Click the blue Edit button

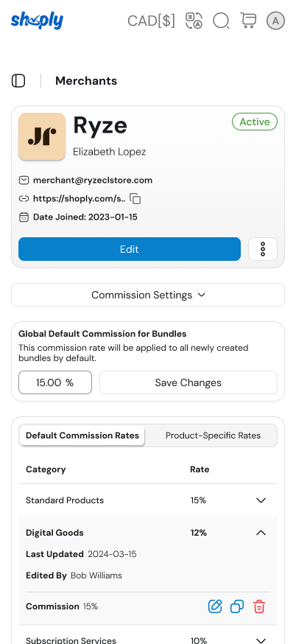(130, 249)
